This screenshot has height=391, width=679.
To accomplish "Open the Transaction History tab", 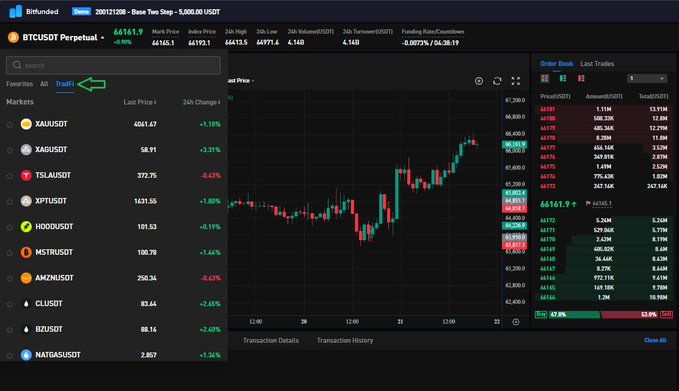I will click(x=345, y=340).
